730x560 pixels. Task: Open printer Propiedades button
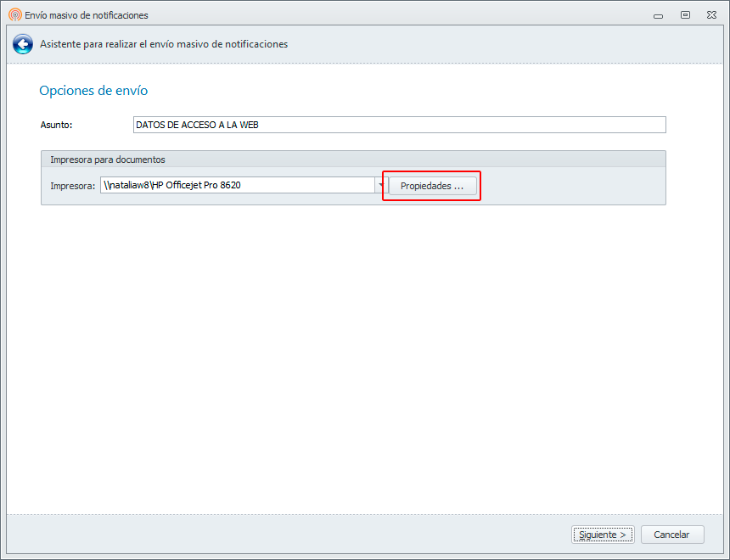[x=433, y=186]
